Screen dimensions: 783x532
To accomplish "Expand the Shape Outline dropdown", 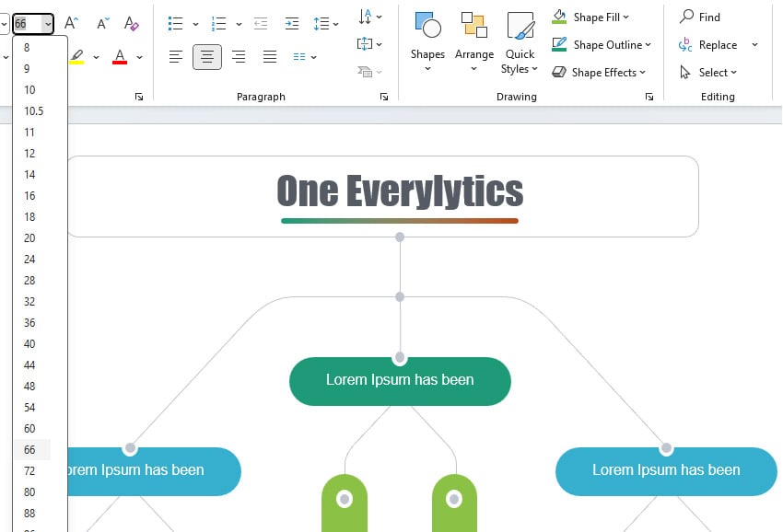I will point(649,44).
